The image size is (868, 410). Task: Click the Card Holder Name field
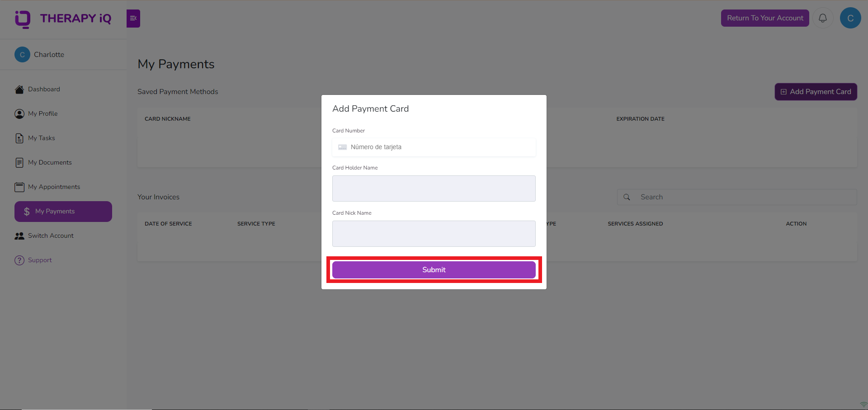(x=434, y=189)
